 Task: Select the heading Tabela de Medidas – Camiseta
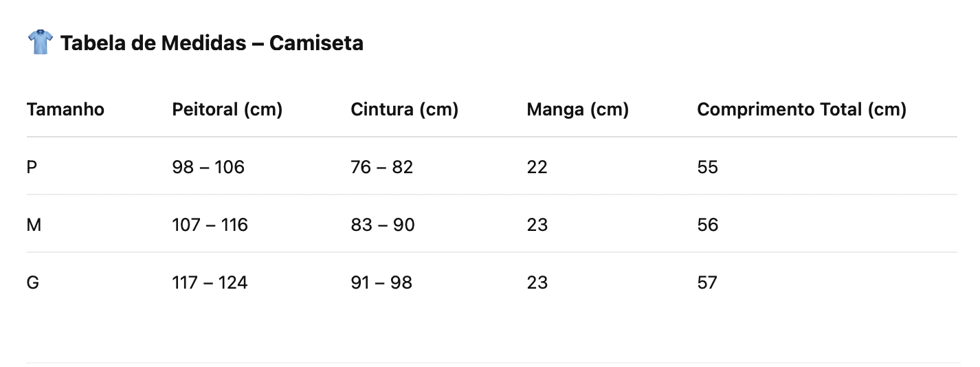pyautogui.click(x=212, y=43)
